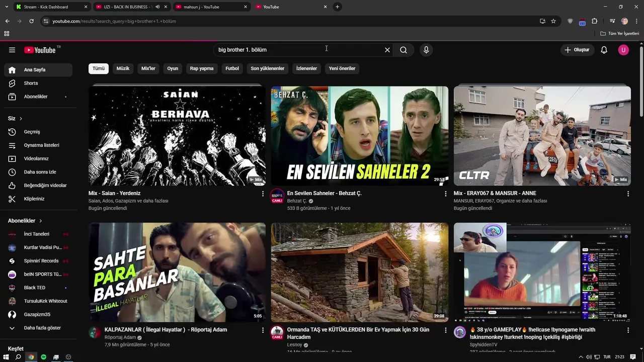This screenshot has height=362, width=644.
Task: Select the Oyun filter chip
Action: coord(173,68)
